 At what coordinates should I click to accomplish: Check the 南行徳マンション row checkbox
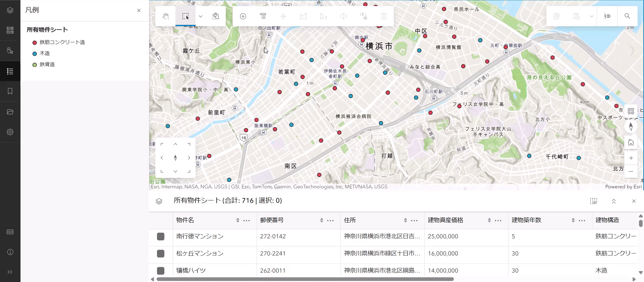coord(161,236)
